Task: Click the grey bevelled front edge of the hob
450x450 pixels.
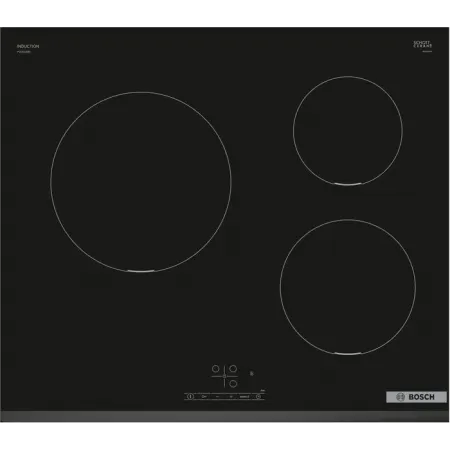Action: pos(225,416)
